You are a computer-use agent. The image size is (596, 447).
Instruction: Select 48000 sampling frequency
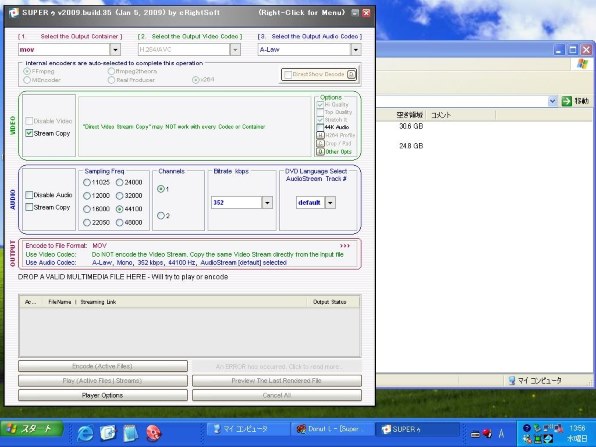120,222
